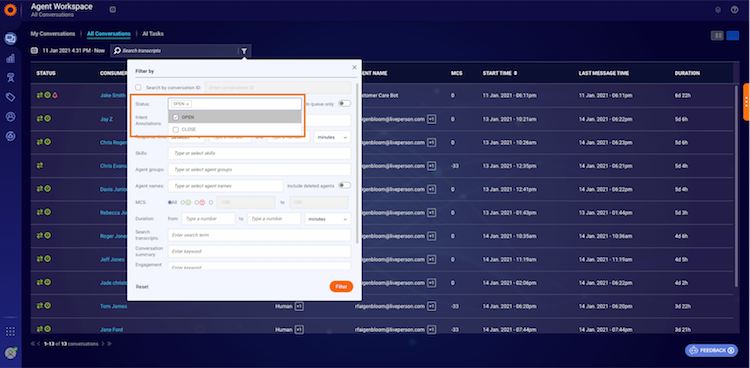Select the MCS positive green smiley radio
This screenshot has width=750, height=368.
pos(183,202)
